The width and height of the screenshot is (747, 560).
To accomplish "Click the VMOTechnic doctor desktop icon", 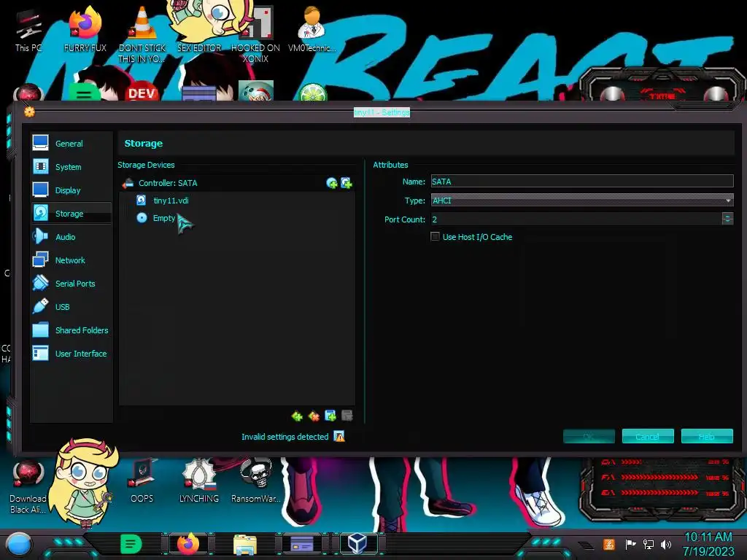I will pos(312,29).
